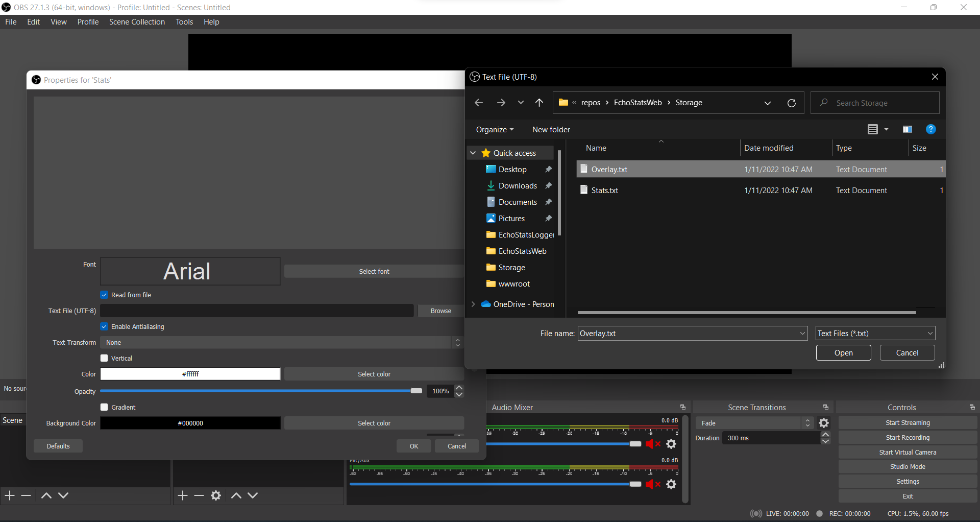Click Open to load Overlay.txt
The width and height of the screenshot is (980, 522).
pos(843,353)
